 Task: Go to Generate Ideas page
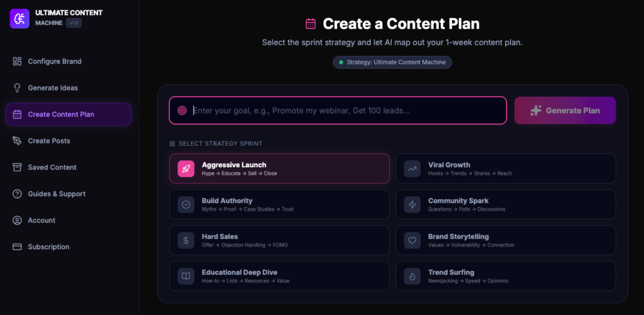[x=53, y=88]
